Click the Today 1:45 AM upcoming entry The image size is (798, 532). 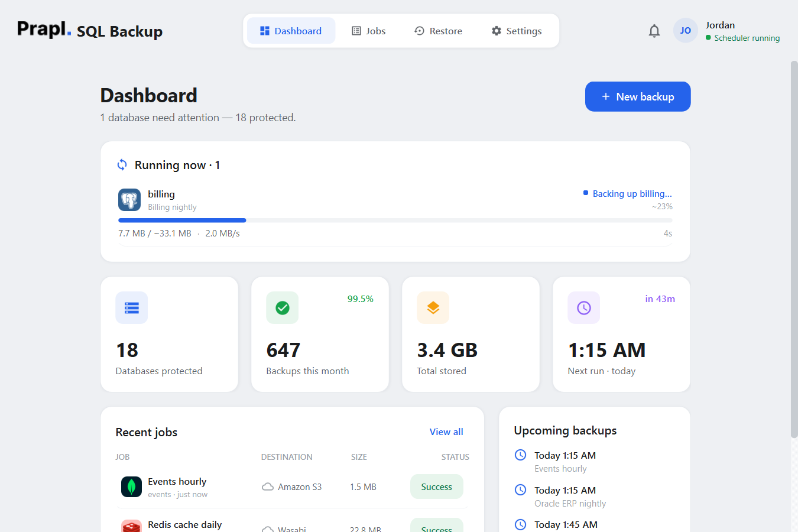pos(566,525)
